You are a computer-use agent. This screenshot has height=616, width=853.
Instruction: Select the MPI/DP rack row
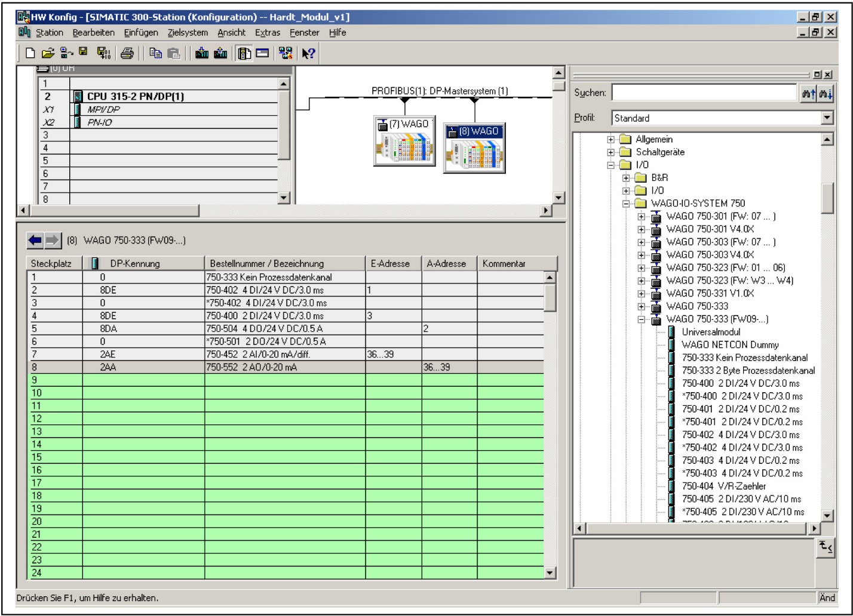pyautogui.click(x=158, y=109)
